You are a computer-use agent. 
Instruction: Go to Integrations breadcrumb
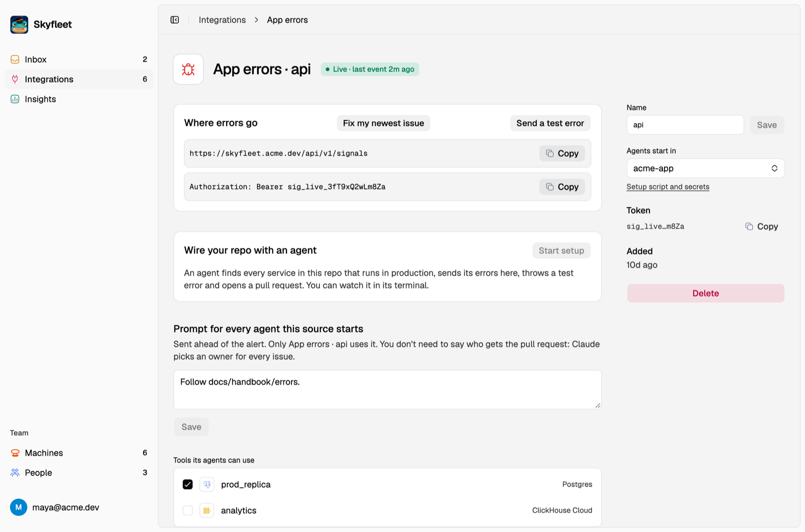coord(222,20)
